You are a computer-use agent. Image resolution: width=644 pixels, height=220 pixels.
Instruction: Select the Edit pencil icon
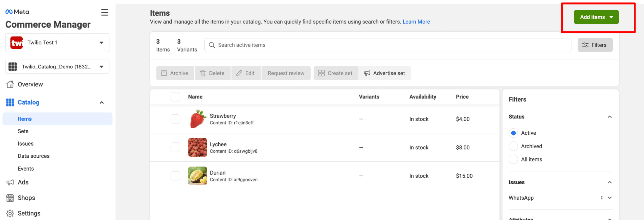tap(239, 73)
